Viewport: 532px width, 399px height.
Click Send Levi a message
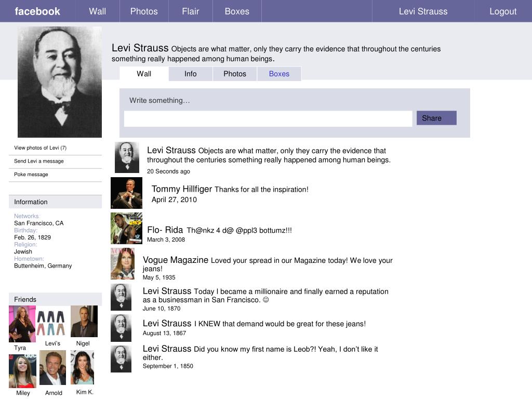38,161
